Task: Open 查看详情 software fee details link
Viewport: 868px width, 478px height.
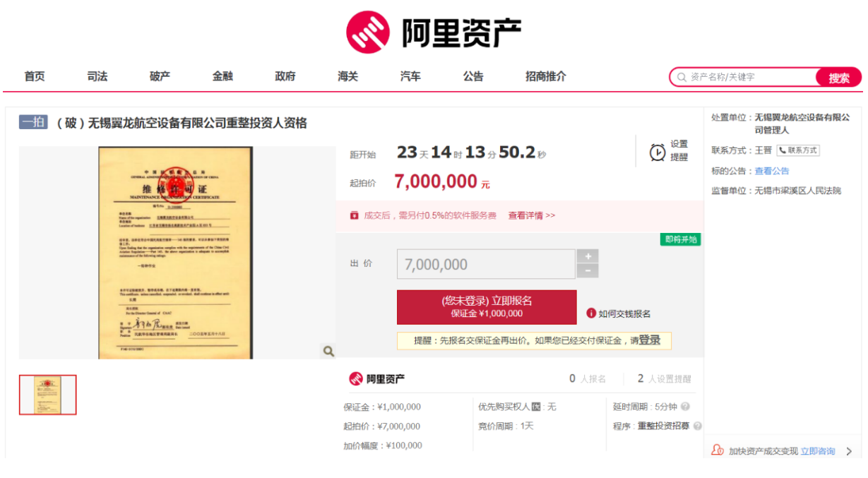Action: (x=531, y=215)
